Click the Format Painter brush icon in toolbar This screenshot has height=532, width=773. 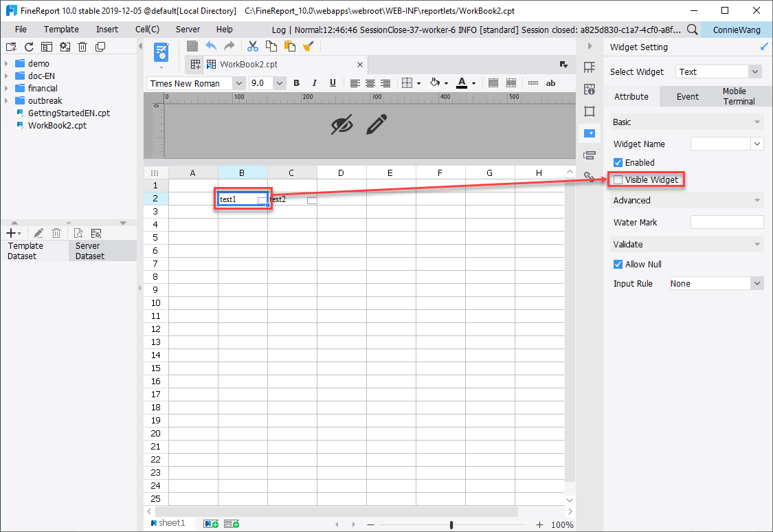pos(308,46)
